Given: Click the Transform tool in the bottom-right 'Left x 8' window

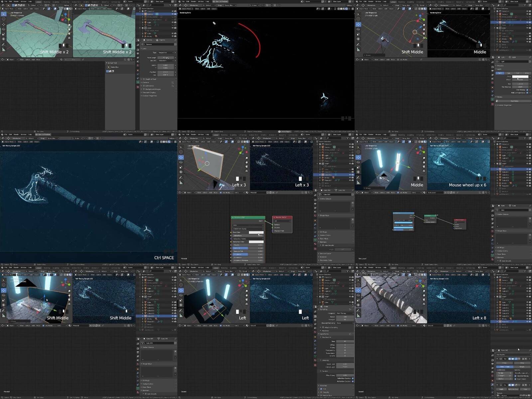Looking at the screenshot, I should tap(358, 305).
